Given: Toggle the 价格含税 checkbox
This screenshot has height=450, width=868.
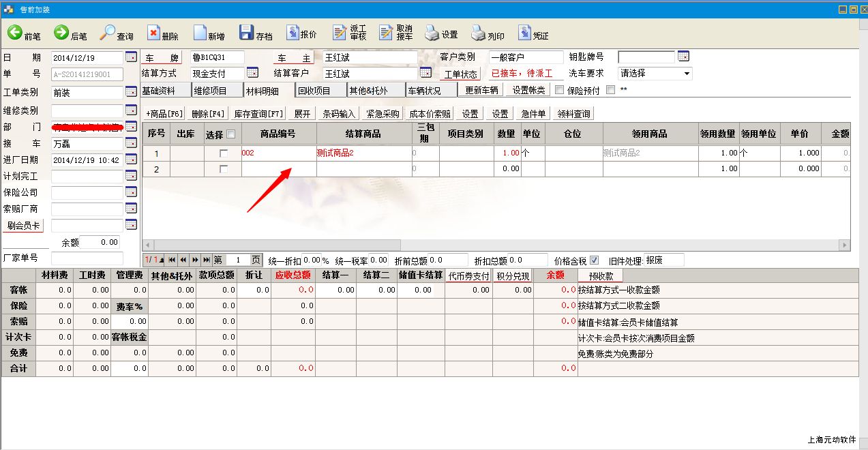Looking at the screenshot, I should [594, 260].
